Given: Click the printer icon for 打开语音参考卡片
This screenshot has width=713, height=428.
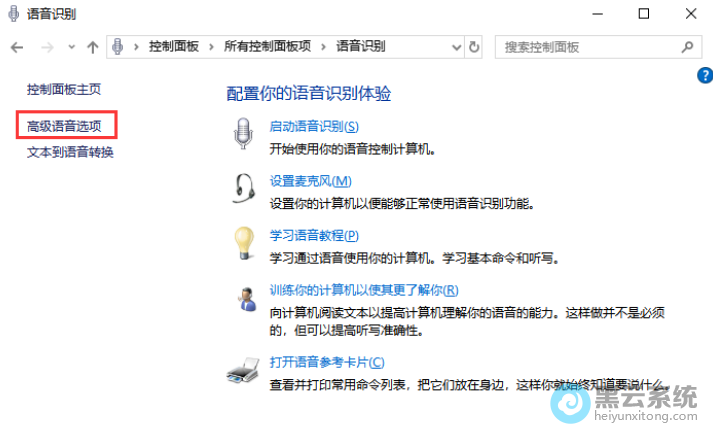Looking at the screenshot, I should point(243,371).
